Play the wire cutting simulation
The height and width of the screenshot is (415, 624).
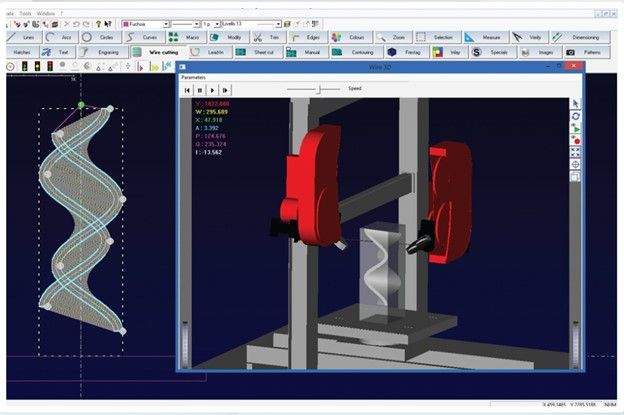[213, 90]
